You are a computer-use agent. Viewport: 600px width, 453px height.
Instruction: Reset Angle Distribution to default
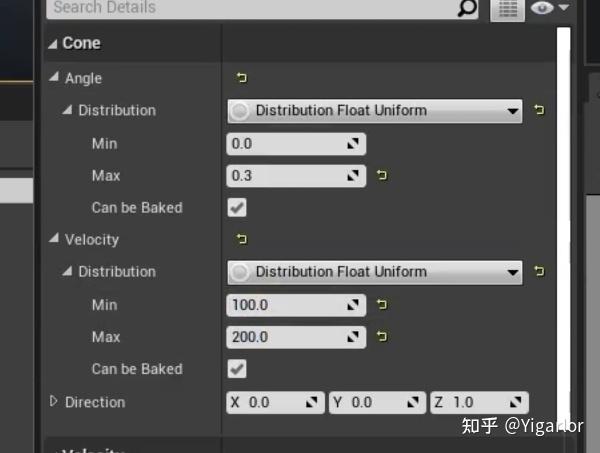pyautogui.click(x=540, y=110)
